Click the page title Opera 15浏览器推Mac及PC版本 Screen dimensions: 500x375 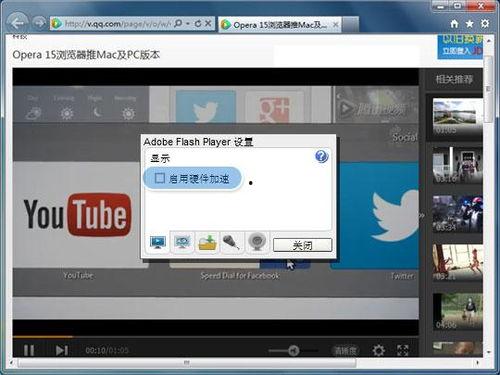86,55
